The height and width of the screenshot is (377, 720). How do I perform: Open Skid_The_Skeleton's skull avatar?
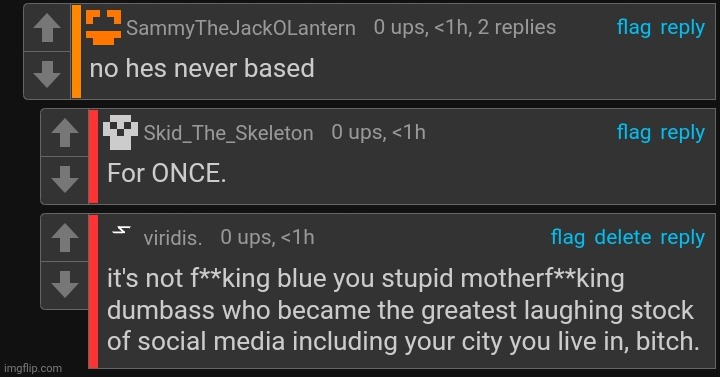click(x=121, y=132)
